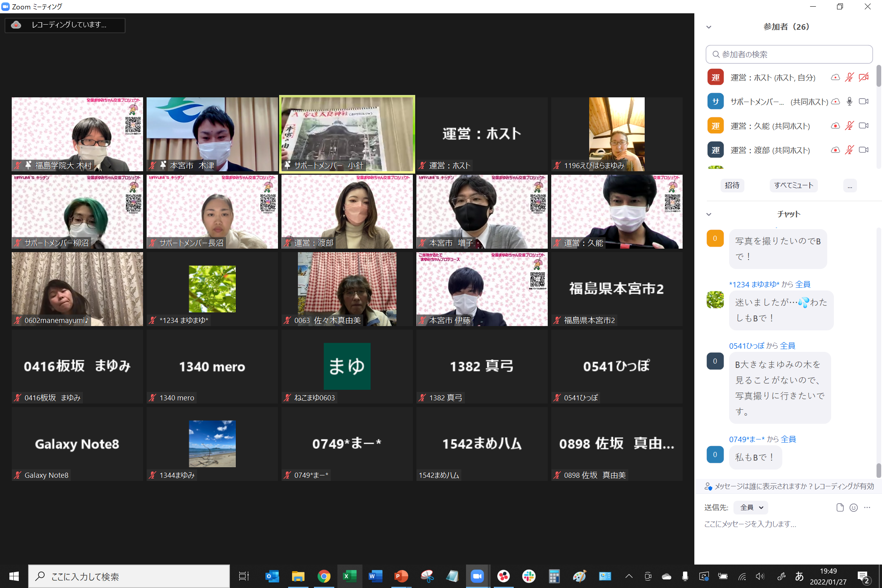Toggle host's camera off icon in participant list
The width and height of the screenshot is (882, 588).
(x=864, y=77)
